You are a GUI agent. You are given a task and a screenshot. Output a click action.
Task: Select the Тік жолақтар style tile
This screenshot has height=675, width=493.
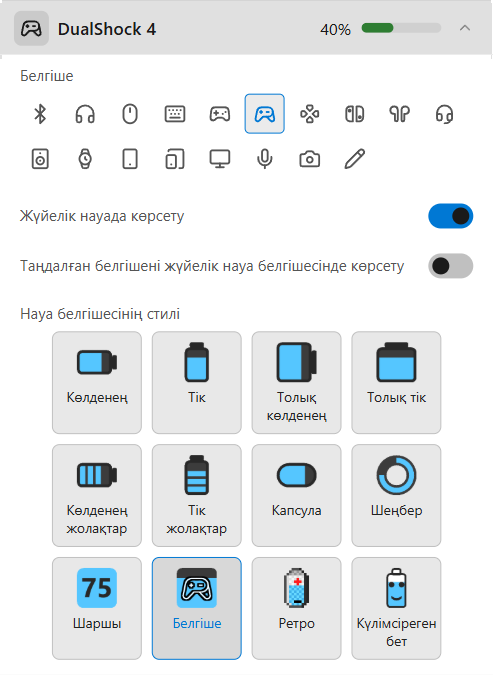(x=197, y=495)
